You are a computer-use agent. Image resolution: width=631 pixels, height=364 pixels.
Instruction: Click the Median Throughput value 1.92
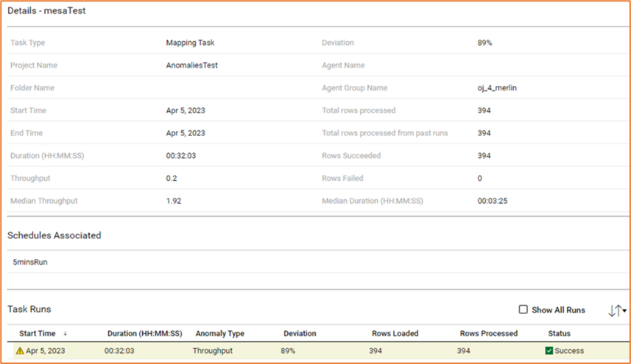pyautogui.click(x=174, y=201)
